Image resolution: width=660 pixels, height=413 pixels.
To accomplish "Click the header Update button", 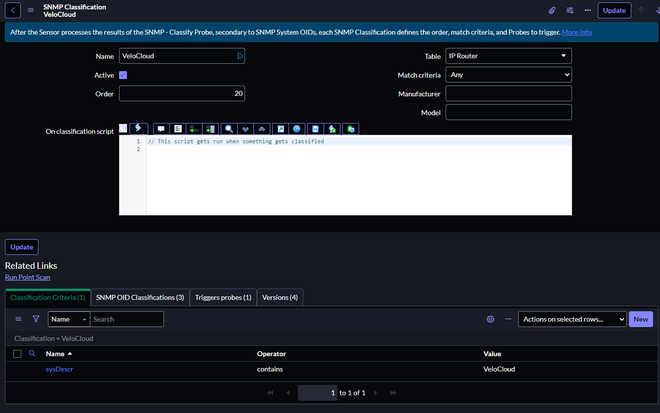I will (614, 11).
